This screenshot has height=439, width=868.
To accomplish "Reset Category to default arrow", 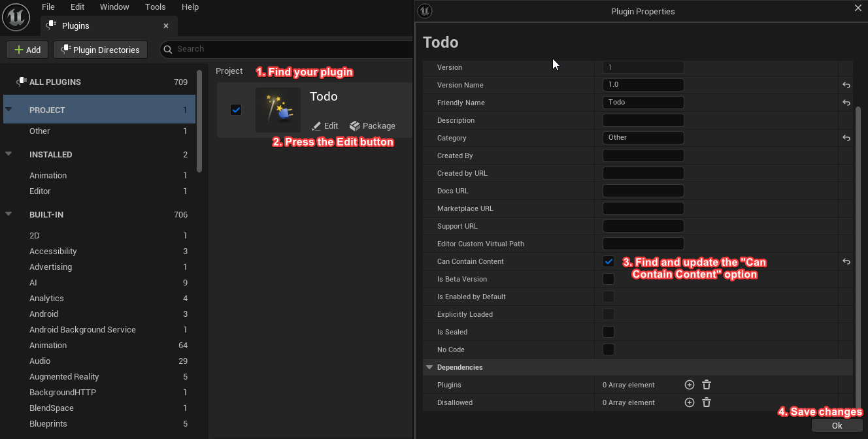I will click(846, 138).
